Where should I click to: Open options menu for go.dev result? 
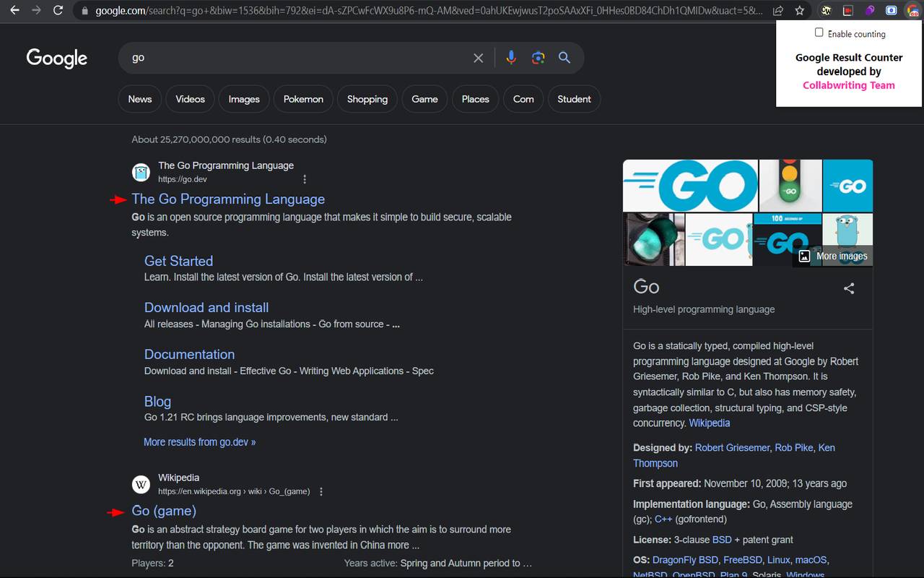[305, 179]
